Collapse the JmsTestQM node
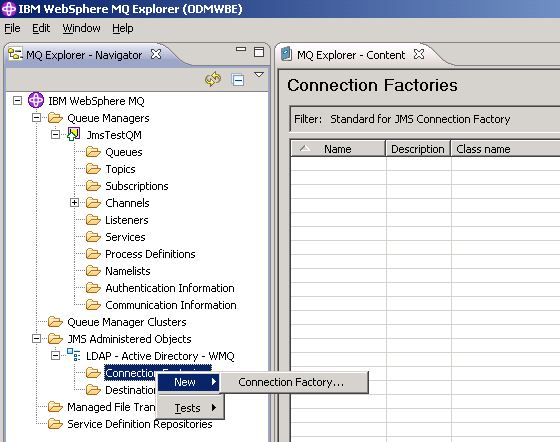560x442 pixels. click(x=55, y=134)
